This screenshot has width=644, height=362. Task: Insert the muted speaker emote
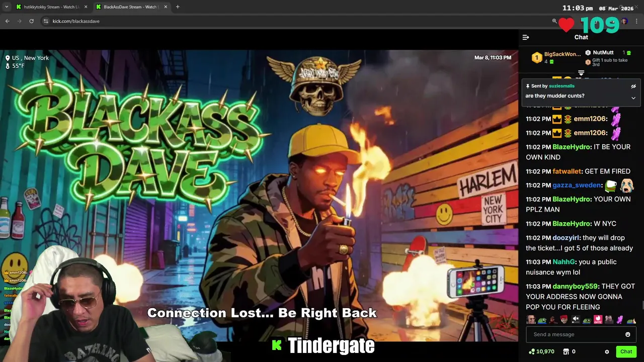click(x=576, y=320)
